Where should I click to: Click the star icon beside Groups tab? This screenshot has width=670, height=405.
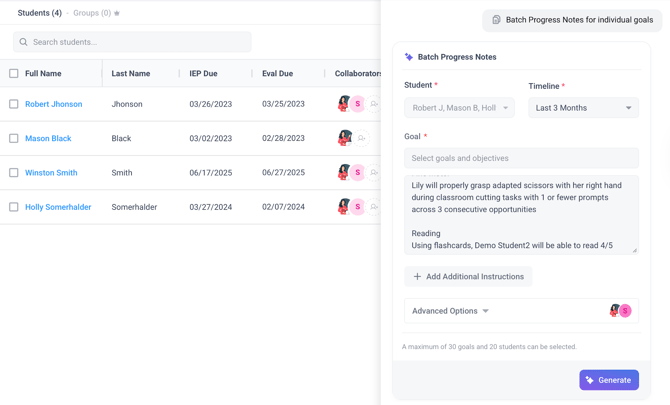(x=117, y=13)
